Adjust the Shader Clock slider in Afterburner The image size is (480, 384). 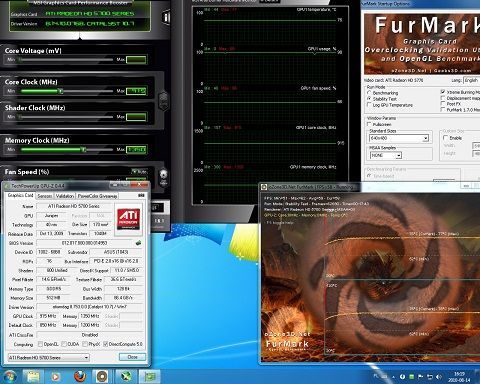67,117
